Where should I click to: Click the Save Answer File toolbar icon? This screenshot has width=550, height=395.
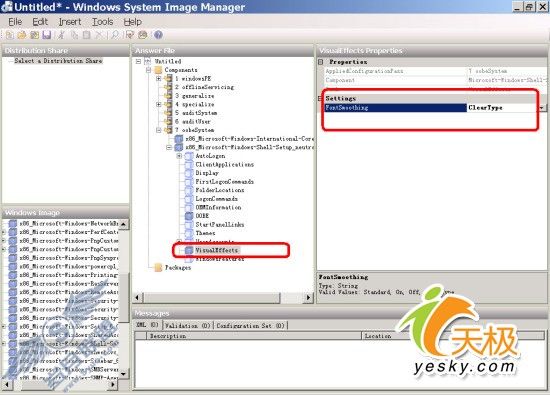(x=47, y=35)
